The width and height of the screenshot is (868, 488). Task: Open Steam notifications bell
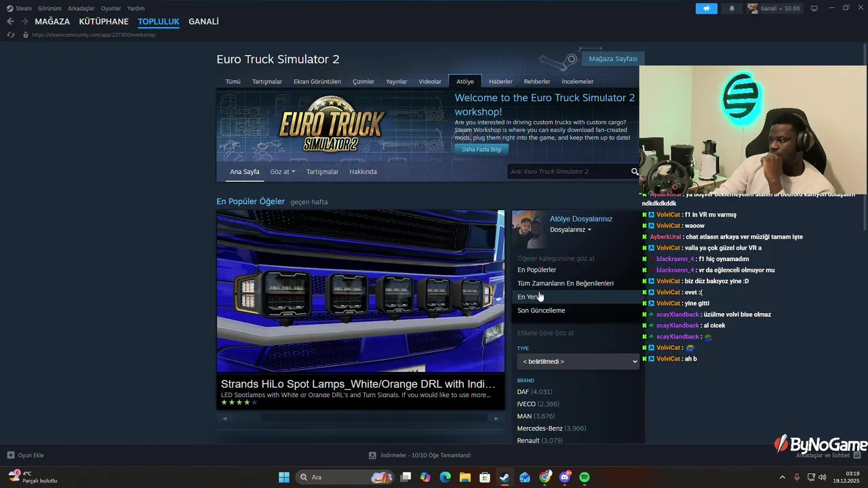[x=732, y=8]
